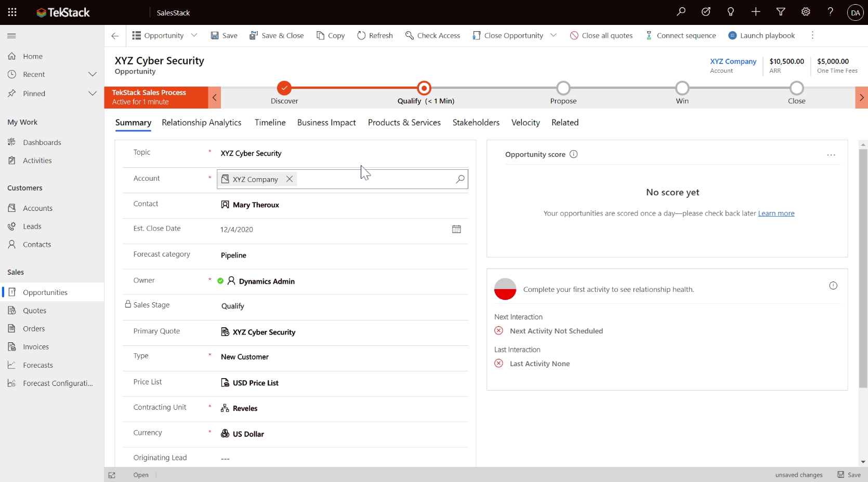Switch to Relationship Analytics tab
868x482 pixels.
pyautogui.click(x=202, y=123)
